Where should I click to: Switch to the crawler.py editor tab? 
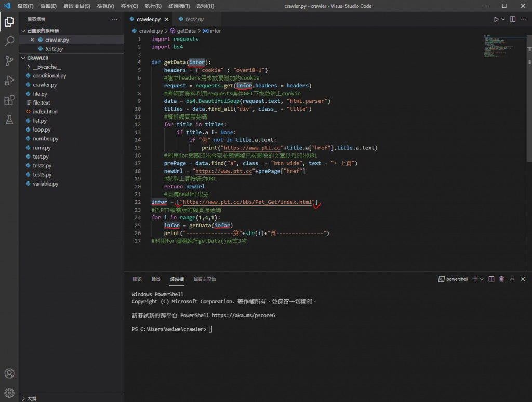point(148,19)
